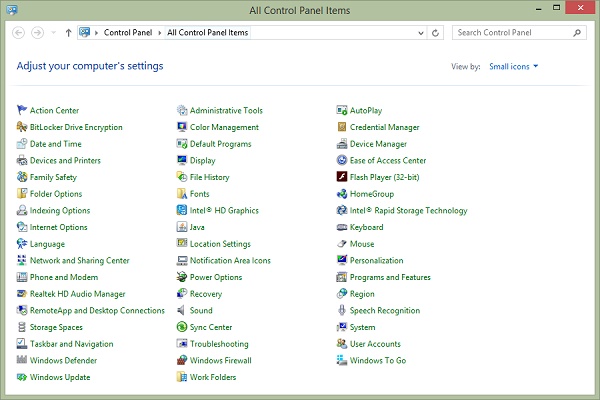Click the User Accounts icon
Viewport: 600px width, 400px height.
tap(342, 344)
